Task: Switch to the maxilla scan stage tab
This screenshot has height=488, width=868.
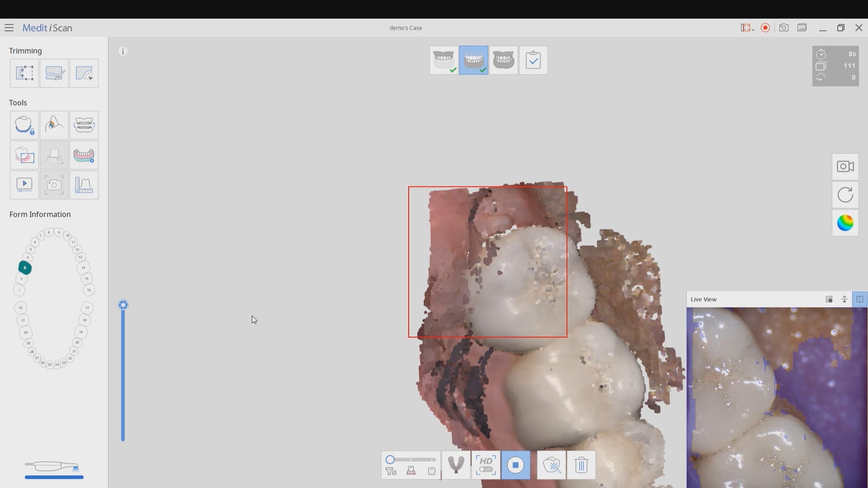Action: pyautogui.click(x=443, y=60)
